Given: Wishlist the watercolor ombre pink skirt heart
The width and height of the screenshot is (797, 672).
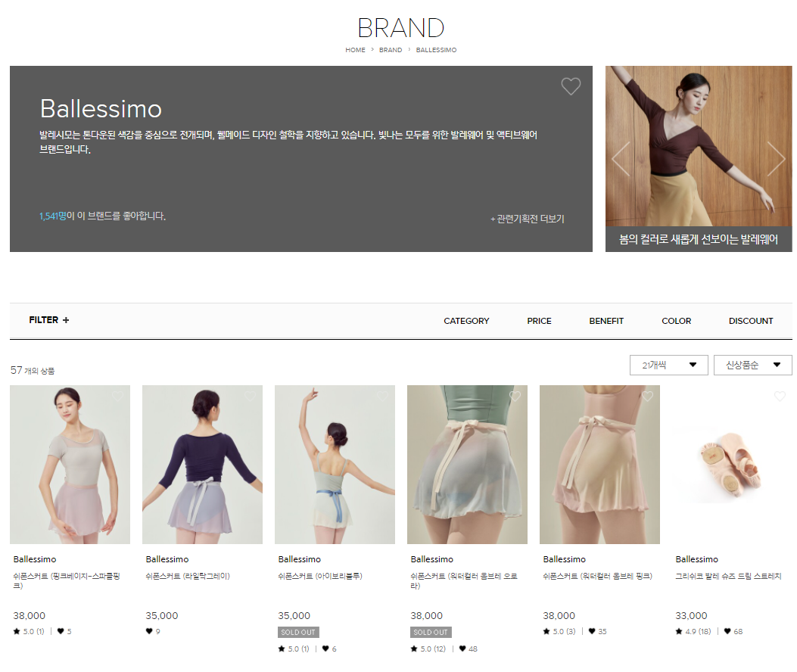Looking at the screenshot, I should tap(648, 396).
